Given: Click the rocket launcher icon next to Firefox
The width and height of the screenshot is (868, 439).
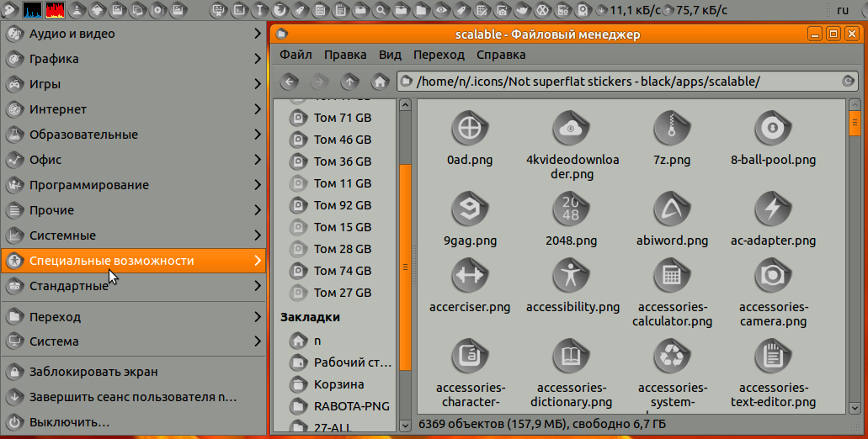Looking at the screenshot, I should [x=300, y=9].
